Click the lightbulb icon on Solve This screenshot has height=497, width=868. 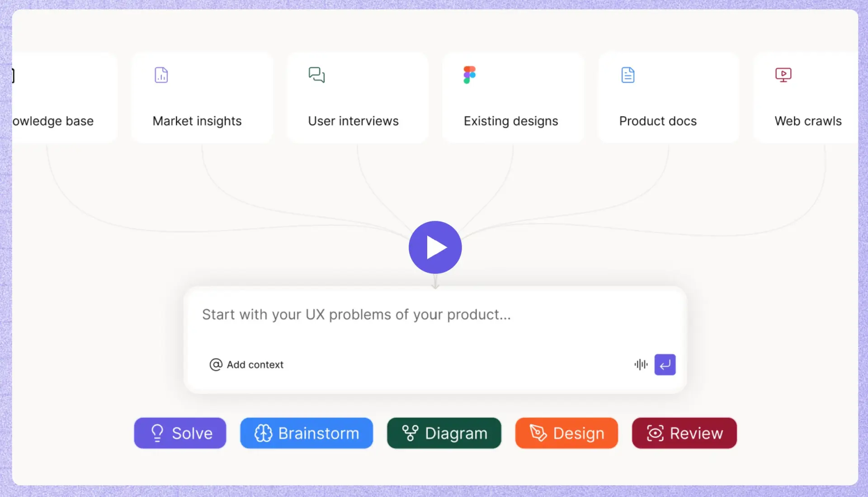[157, 433]
